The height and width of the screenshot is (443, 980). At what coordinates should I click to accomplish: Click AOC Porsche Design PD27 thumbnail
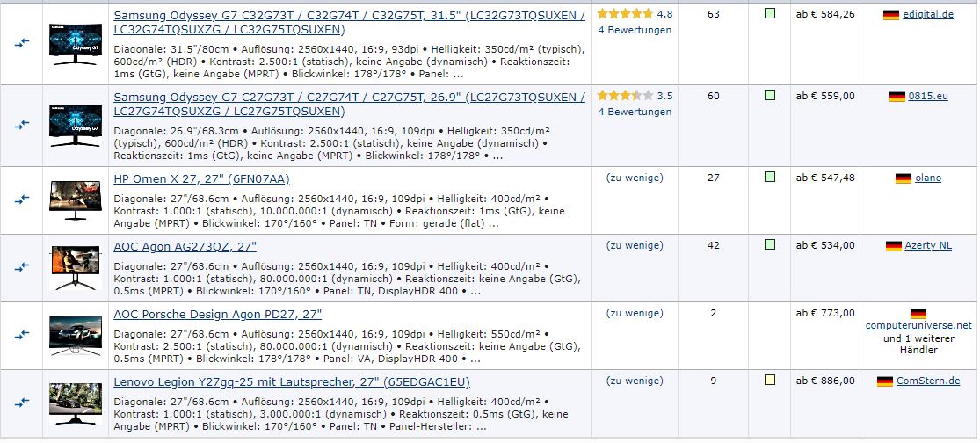[76, 336]
